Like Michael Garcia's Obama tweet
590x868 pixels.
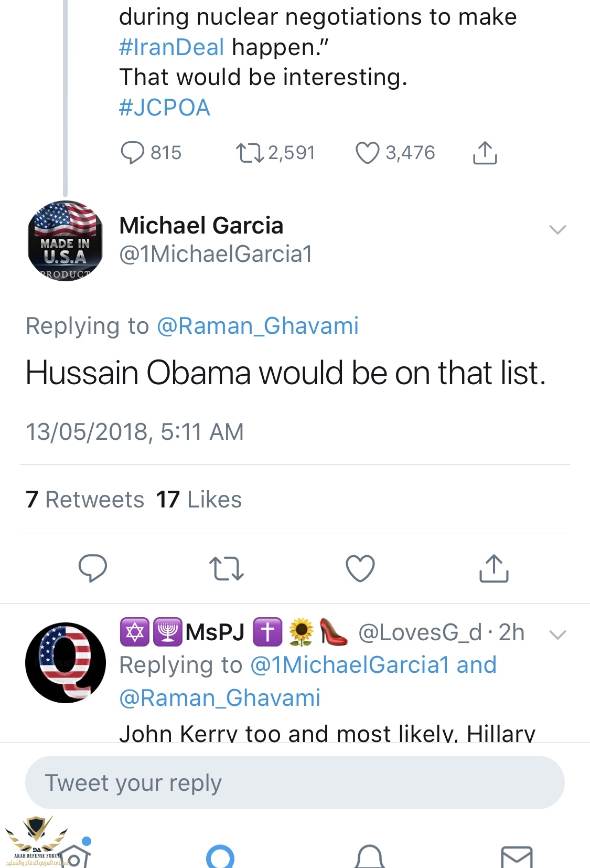(x=360, y=568)
